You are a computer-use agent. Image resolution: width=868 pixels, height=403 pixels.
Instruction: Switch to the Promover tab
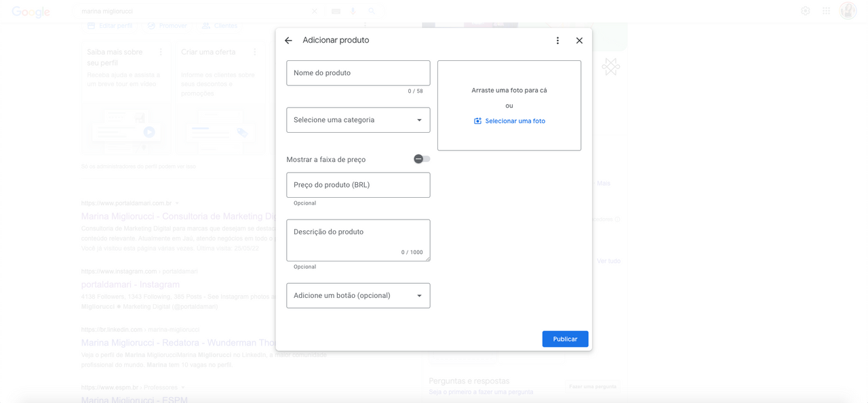[x=167, y=26]
